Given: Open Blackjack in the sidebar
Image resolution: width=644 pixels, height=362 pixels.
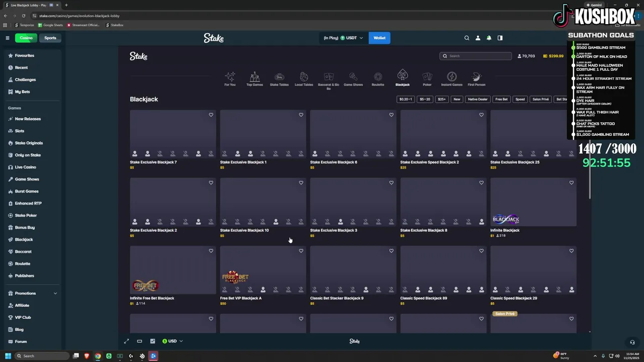Looking at the screenshot, I should [x=24, y=239].
